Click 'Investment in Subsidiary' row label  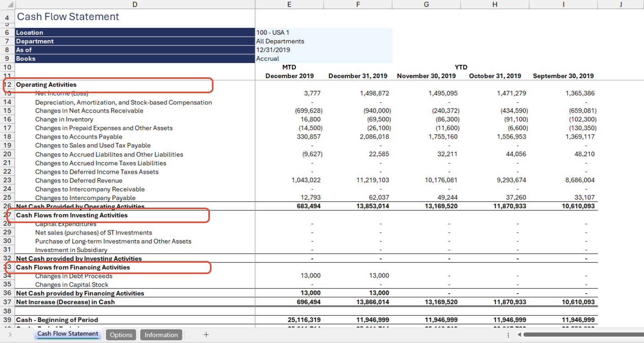[71, 250]
